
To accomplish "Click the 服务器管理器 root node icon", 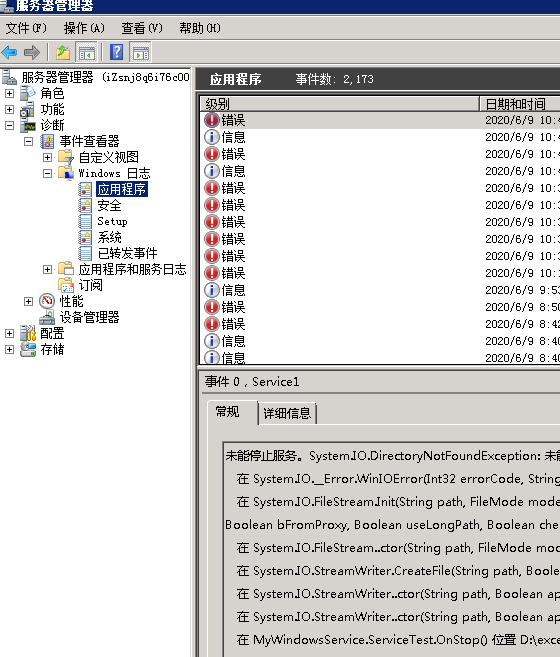I will coord(9,77).
